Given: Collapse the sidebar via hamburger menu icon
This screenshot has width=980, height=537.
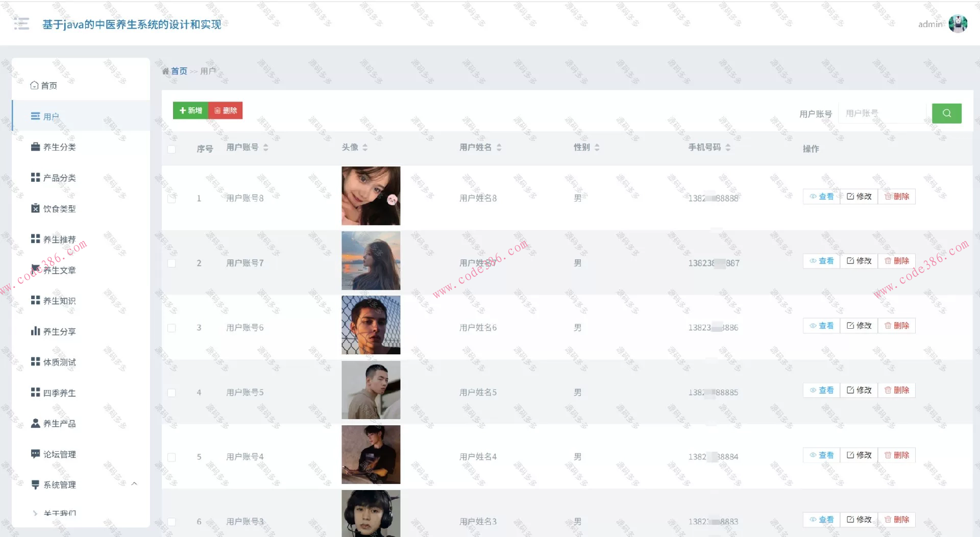Looking at the screenshot, I should pyautogui.click(x=21, y=23).
